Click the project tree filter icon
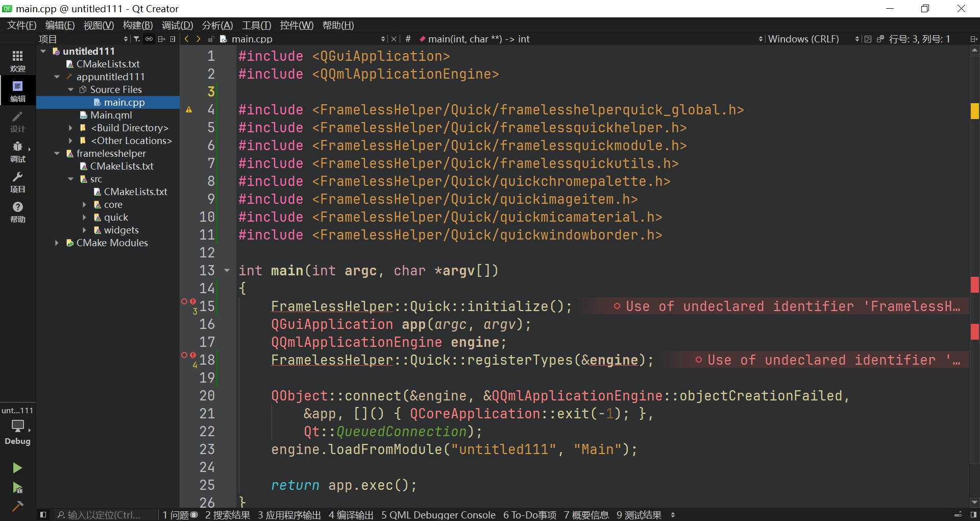 pos(137,39)
